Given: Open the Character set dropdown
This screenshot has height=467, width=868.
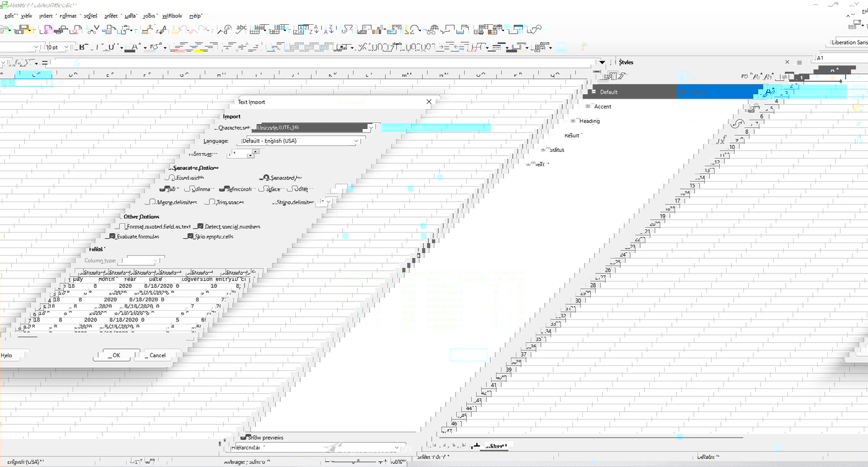Looking at the screenshot, I should [x=370, y=128].
